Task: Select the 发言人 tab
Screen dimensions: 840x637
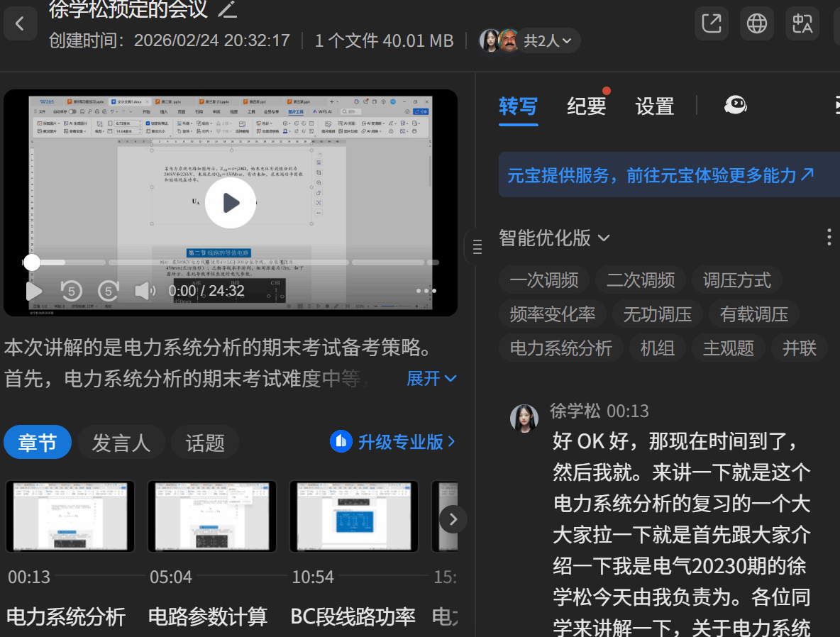Action: (121, 443)
